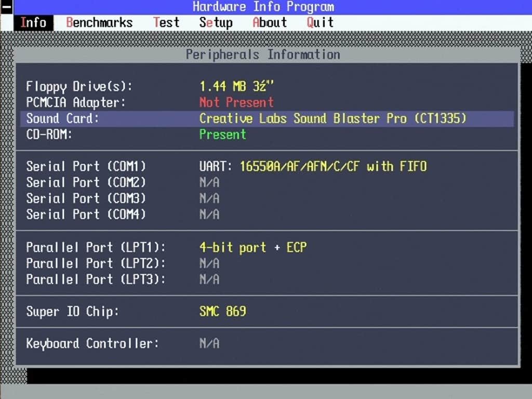Open the Info menu
Viewport: 532px width, 399px height.
tap(33, 23)
